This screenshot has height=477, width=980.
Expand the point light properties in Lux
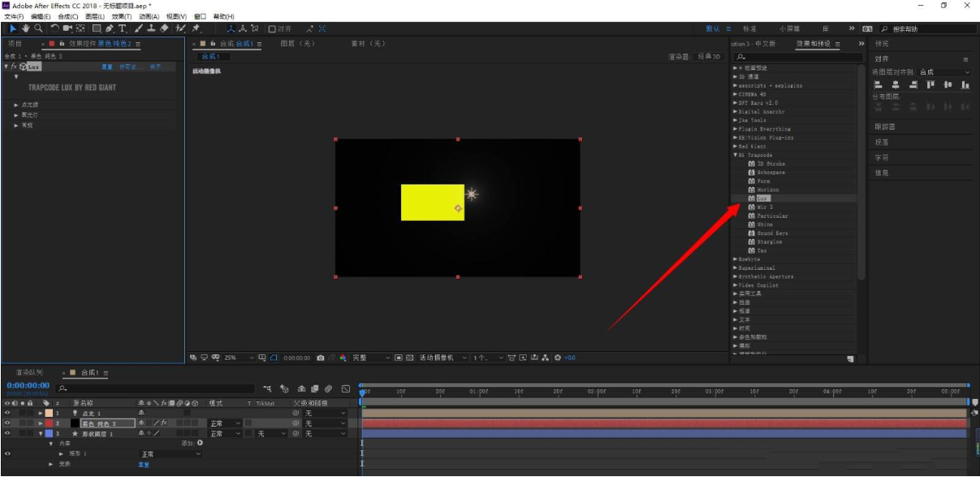point(16,105)
